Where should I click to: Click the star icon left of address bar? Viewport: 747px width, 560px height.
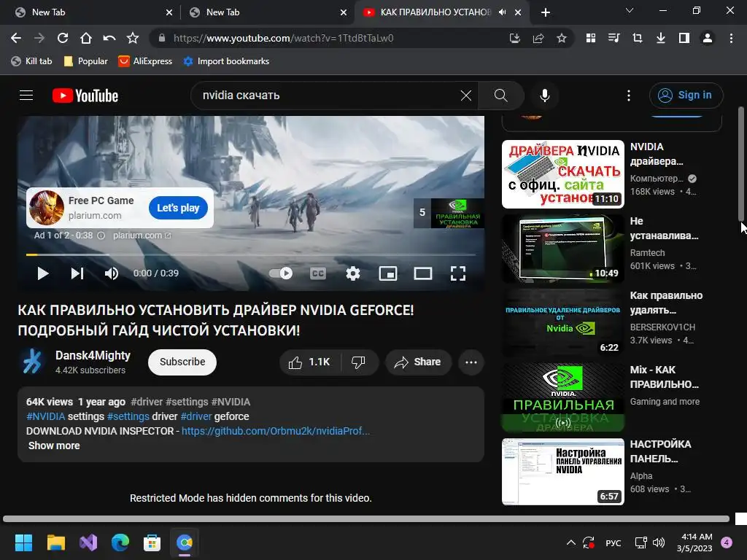click(133, 38)
